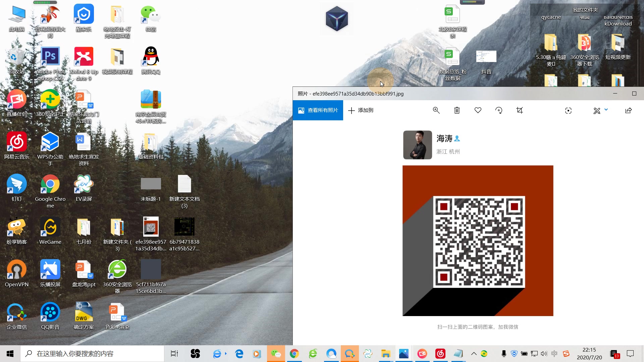Click the taskbar search box

tap(92, 354)
